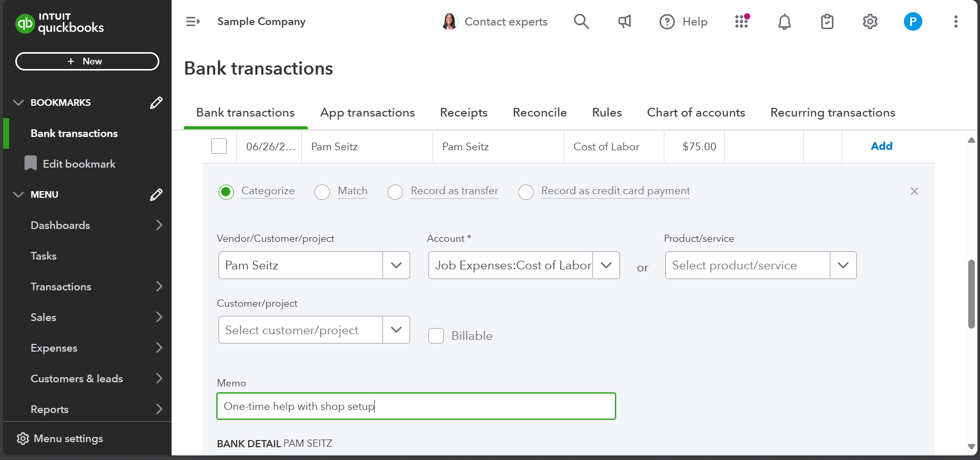The width and height of the screenshot is (980, 460).
Task: Choose Record as transfer option
Action: 395,192
